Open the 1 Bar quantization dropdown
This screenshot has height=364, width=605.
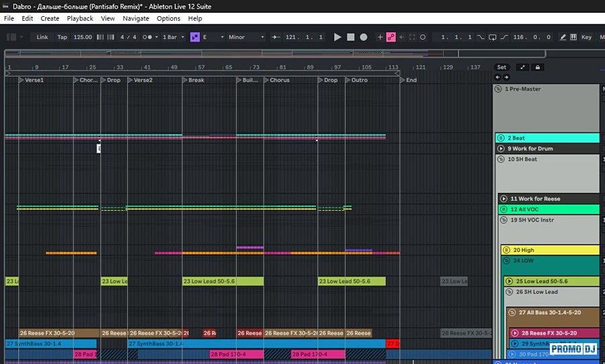171,38
